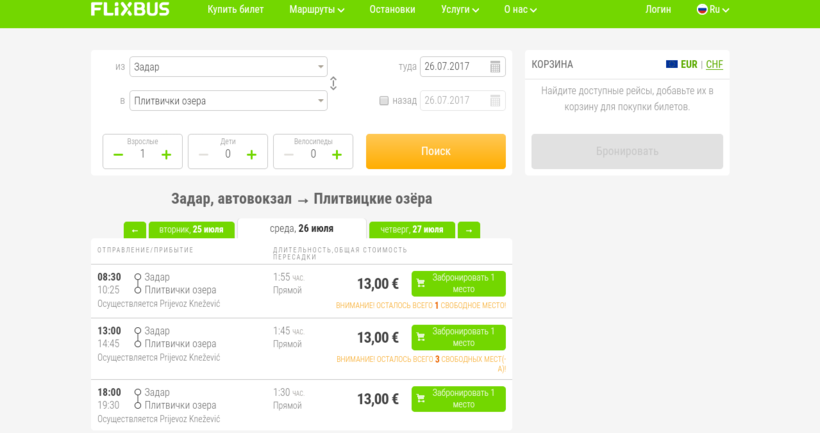Viewport: 820px width, 433px height.
Task: Open calendar icon for departure date
Action: point(495,67)
